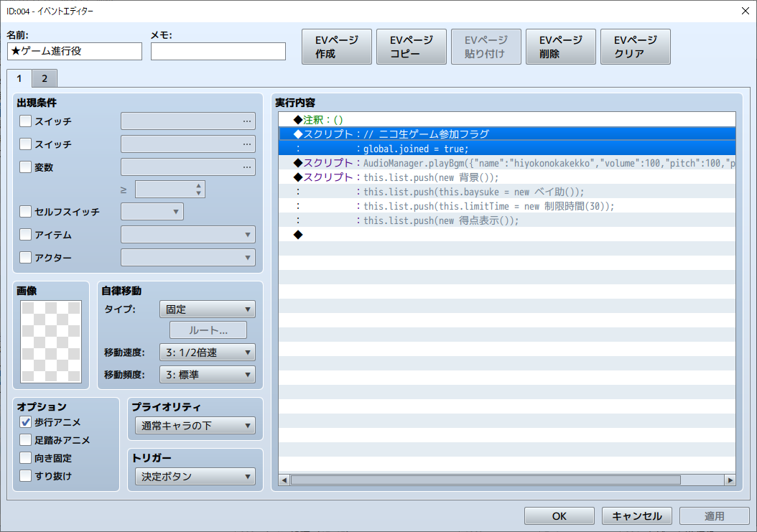
Task: Select the AudioManager.playBgm script line
Action: tap(507, 163)
